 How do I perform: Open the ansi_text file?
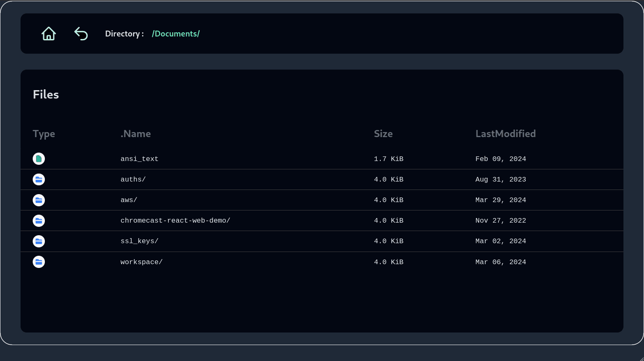point(139,159)
